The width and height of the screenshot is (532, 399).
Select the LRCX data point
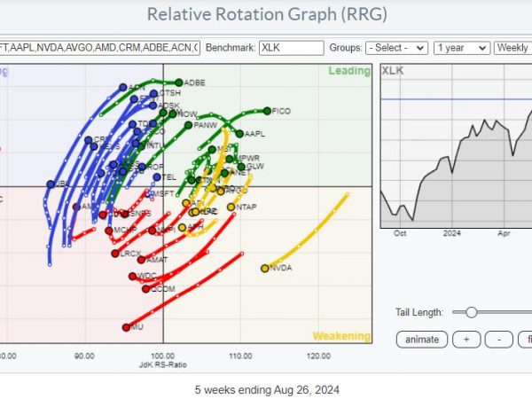click(115, 254)
